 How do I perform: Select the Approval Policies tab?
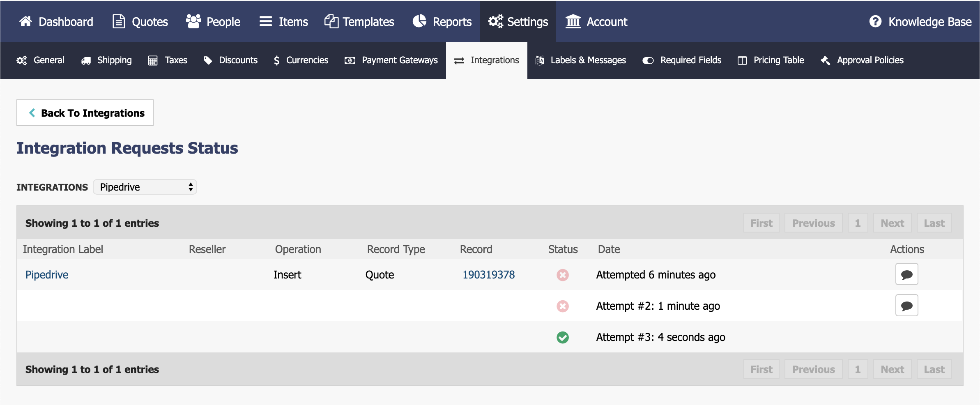click(x=862, y=60)
